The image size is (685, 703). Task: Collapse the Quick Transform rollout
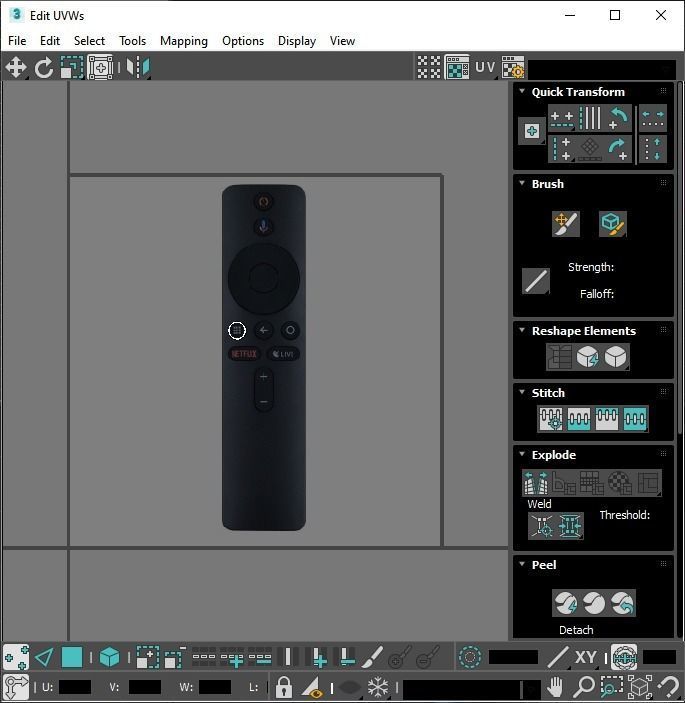522,91
